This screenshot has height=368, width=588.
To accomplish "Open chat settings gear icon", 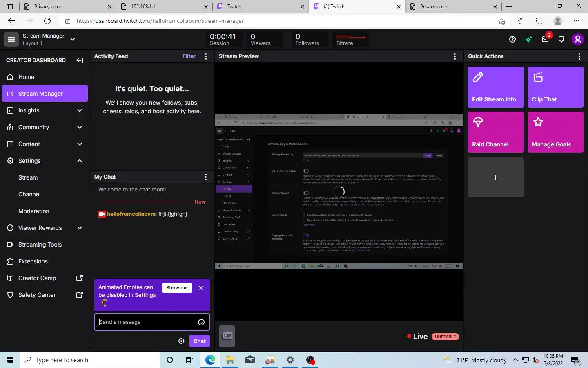I will 181,341.
